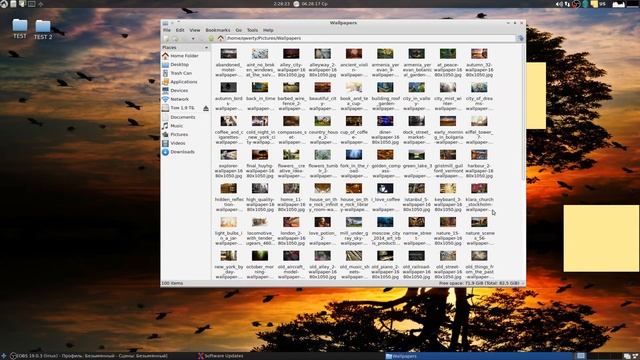Click the go button beside the path bar
Screen dimensions: 640x360
520,38
